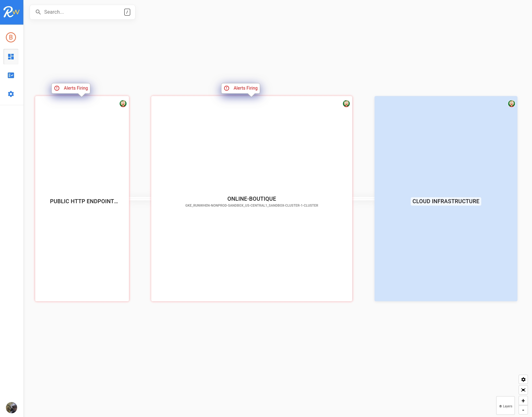The width and height of the screenshot is (532, 417).
Task: Open the dashboard map view icon
Action: 11,57
